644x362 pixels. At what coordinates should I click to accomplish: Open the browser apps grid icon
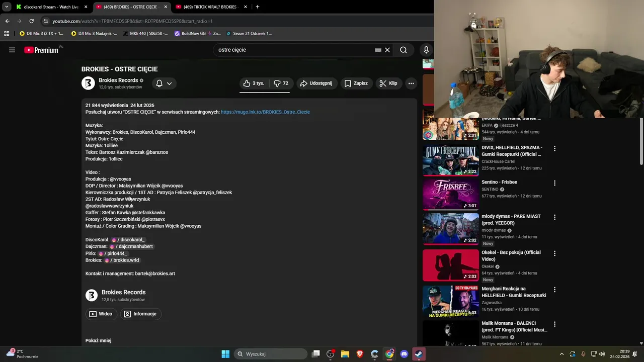tap(7, 34)
